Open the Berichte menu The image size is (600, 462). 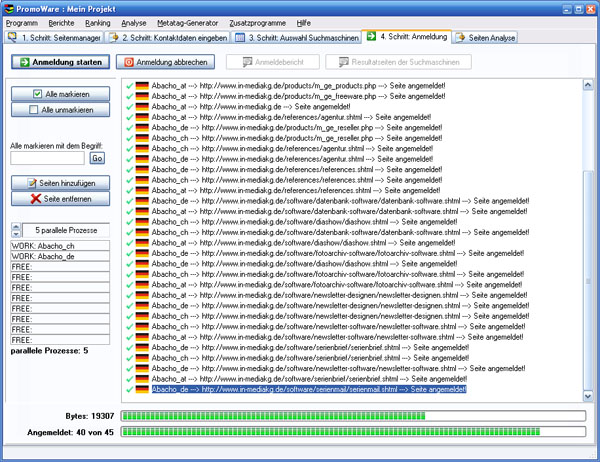click(61, 23)
